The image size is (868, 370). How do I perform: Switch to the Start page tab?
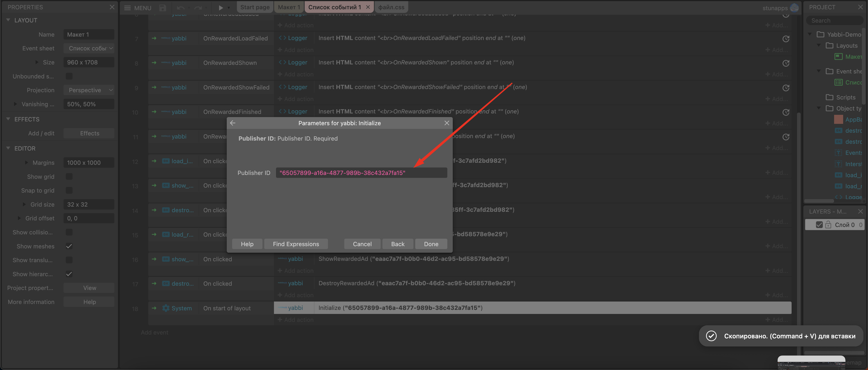coord(255,7)
